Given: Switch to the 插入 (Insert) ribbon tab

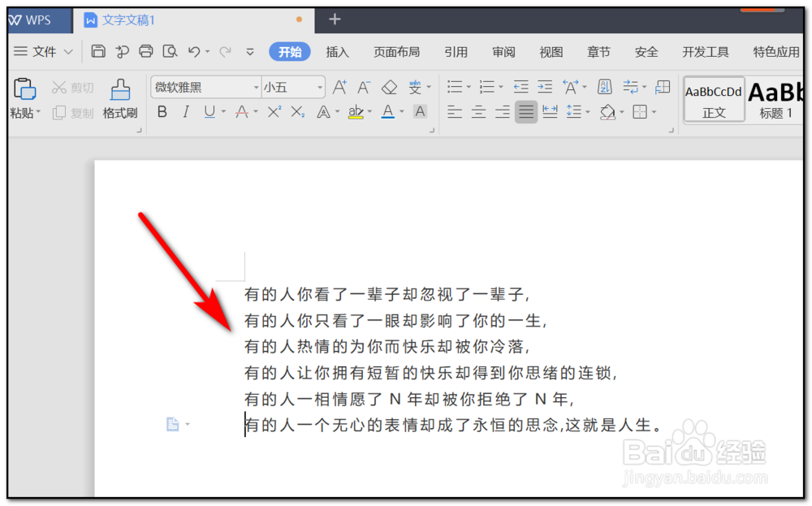Looking at the screenshot, I should click(337, 51).
